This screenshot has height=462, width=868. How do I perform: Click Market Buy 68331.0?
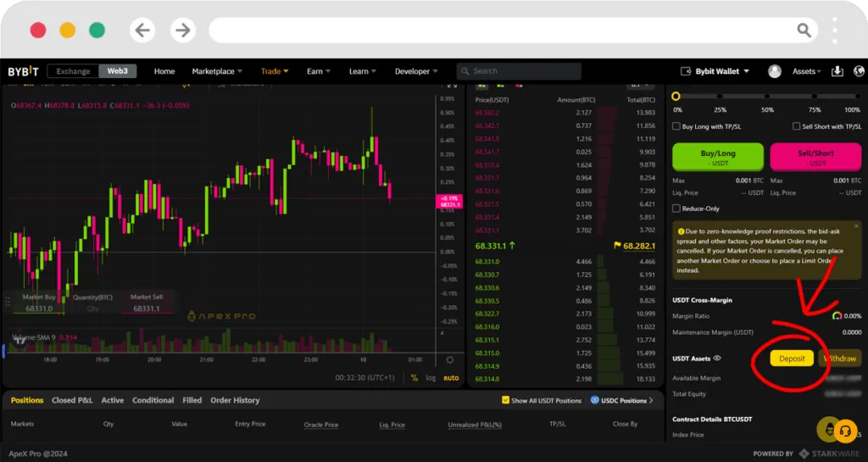pyautogui.click(x=39, y=303)
